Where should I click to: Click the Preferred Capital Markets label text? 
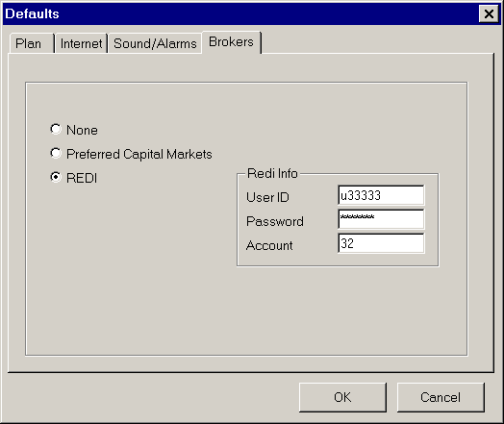tap(139, 154)
